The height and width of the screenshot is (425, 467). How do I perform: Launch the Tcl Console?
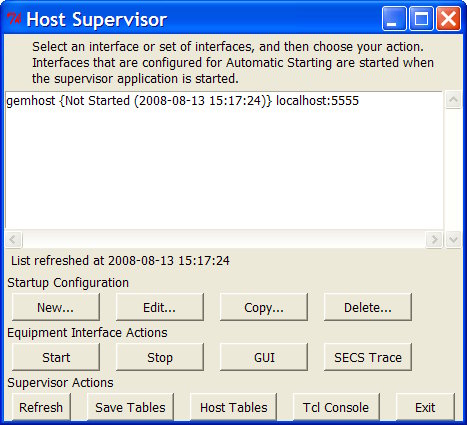336,407
